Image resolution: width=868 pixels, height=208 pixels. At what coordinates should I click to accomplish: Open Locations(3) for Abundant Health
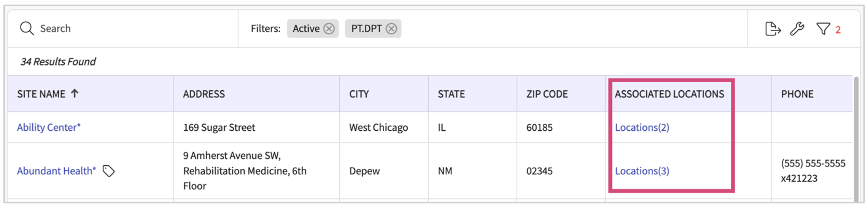[x=642, y=171]
